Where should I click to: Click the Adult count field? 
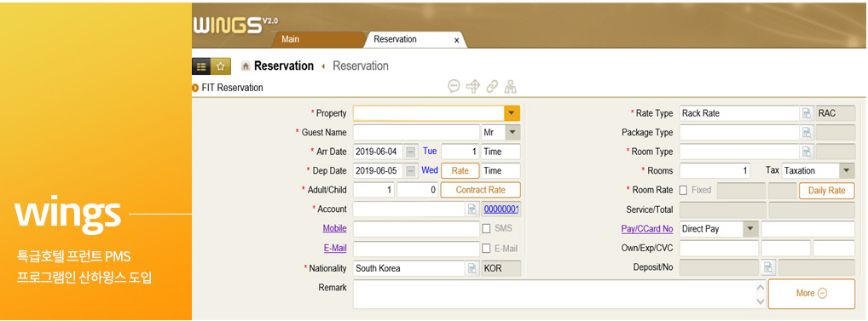[x=373, y=190]
